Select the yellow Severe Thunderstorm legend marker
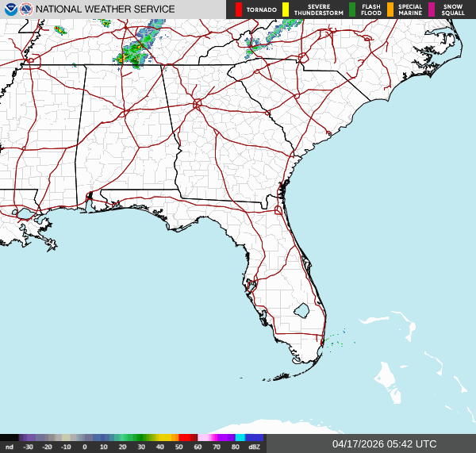The image size is (476, 453). [286, 10]
